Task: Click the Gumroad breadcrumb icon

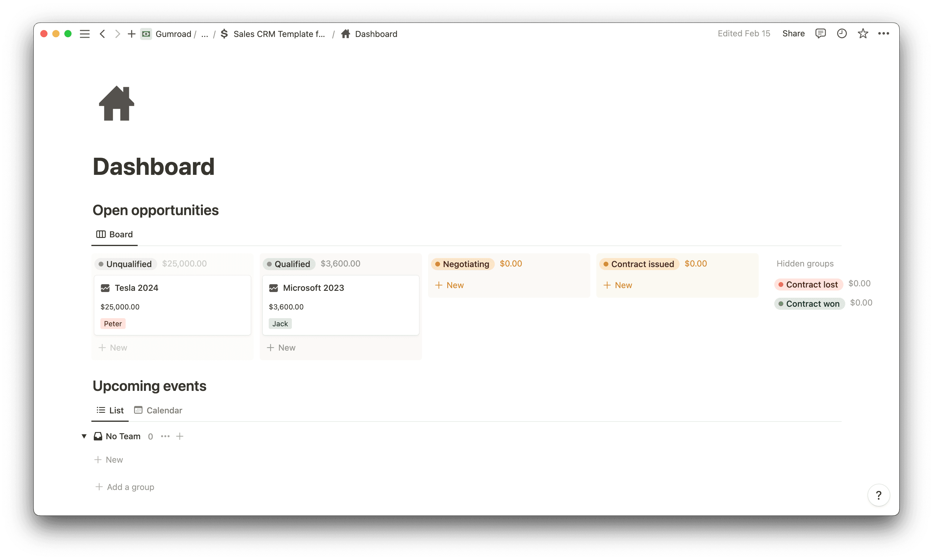Action: (146, 34)
